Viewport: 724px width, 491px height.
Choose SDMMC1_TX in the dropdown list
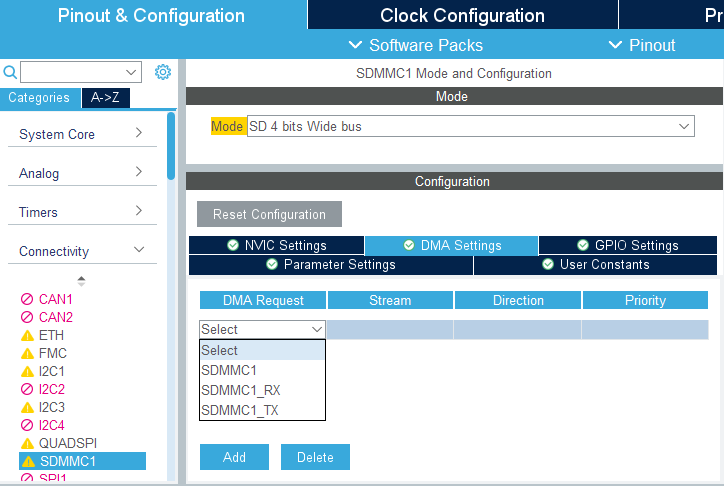pyautogui.click(x=262, y=410)
